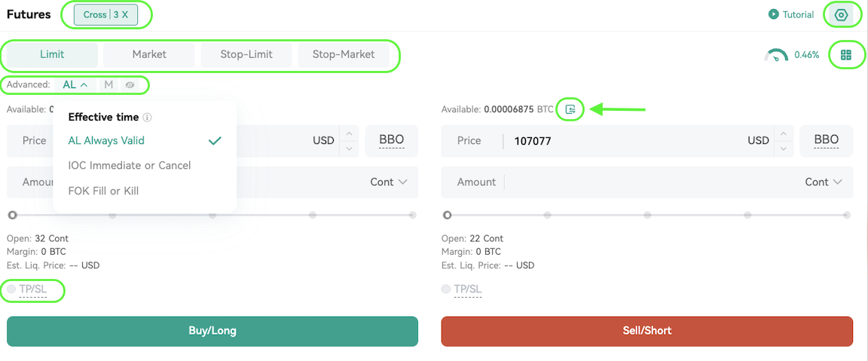
Task: Click the grid layout icon
Action: [845, 54]
